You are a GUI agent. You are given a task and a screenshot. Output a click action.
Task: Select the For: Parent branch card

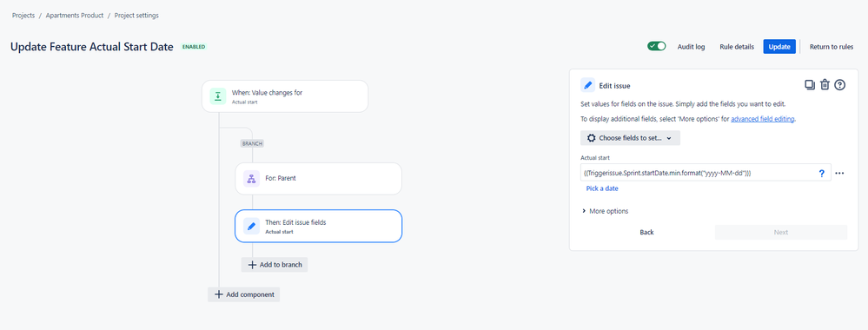[318, 178]
